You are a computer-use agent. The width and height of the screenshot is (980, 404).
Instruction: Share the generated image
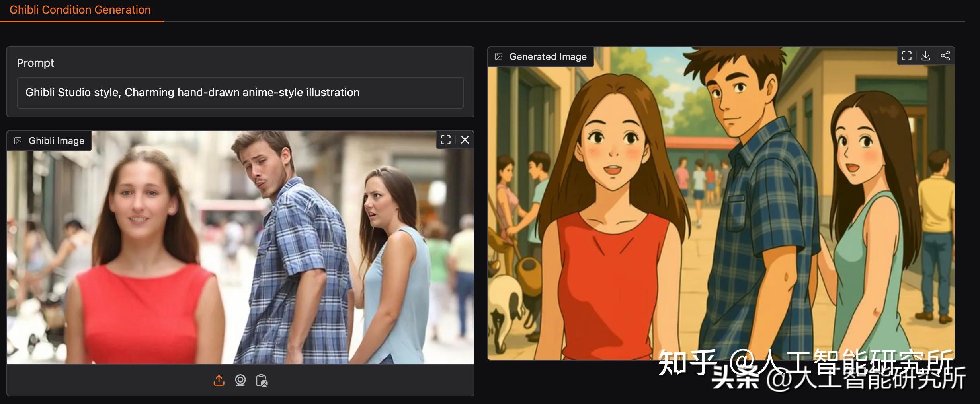coord(946,56)
